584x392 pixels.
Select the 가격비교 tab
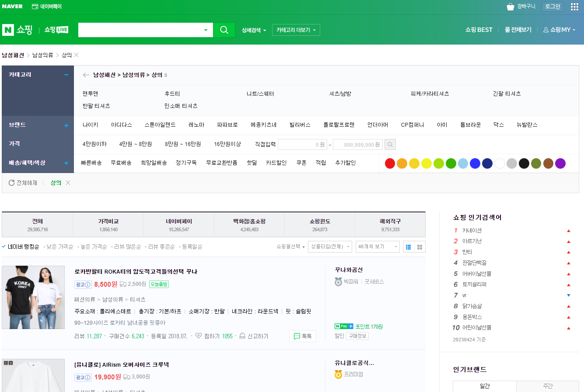point(108,225)
